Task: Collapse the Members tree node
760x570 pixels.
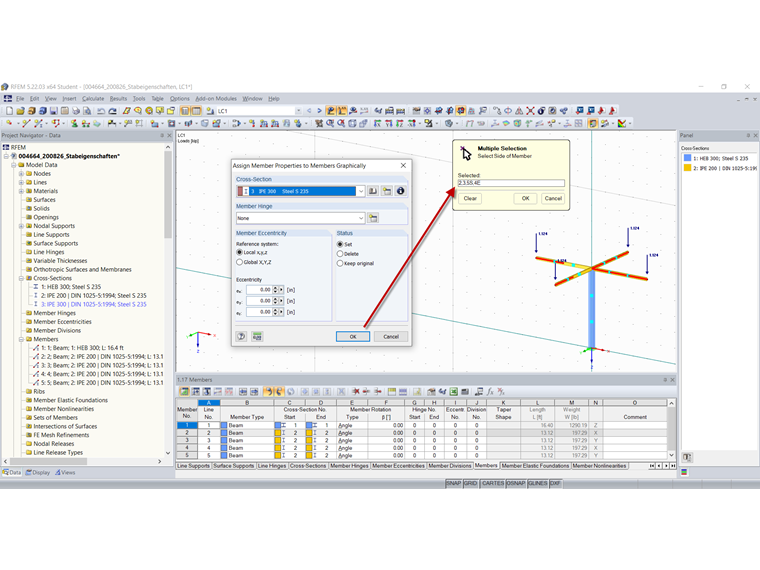Action: point(21,339)
